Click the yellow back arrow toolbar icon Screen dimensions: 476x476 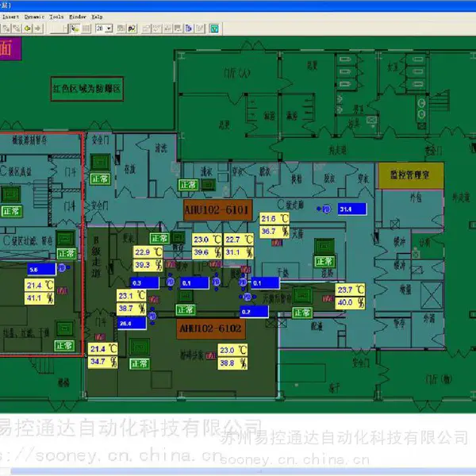(x=28, y=29)
